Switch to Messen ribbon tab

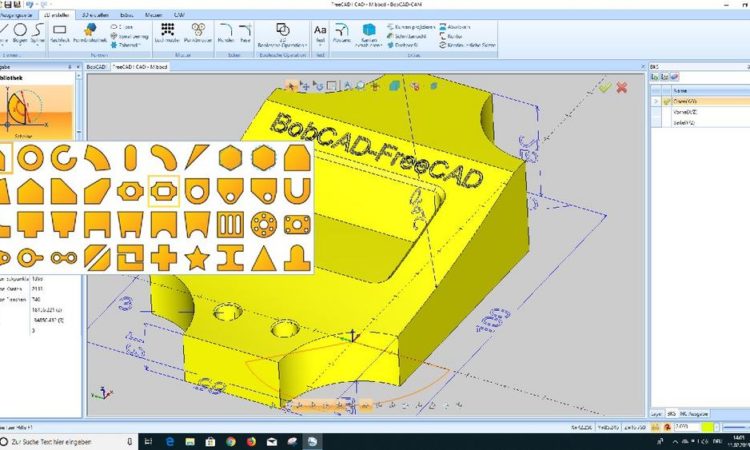click(153, 15)
